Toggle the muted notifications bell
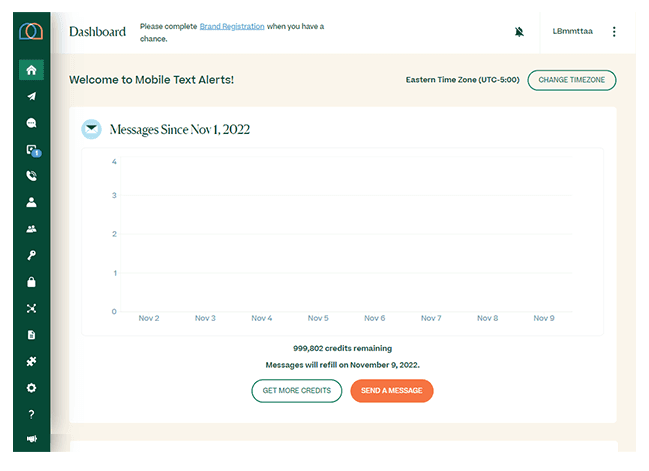 point(519,32)
